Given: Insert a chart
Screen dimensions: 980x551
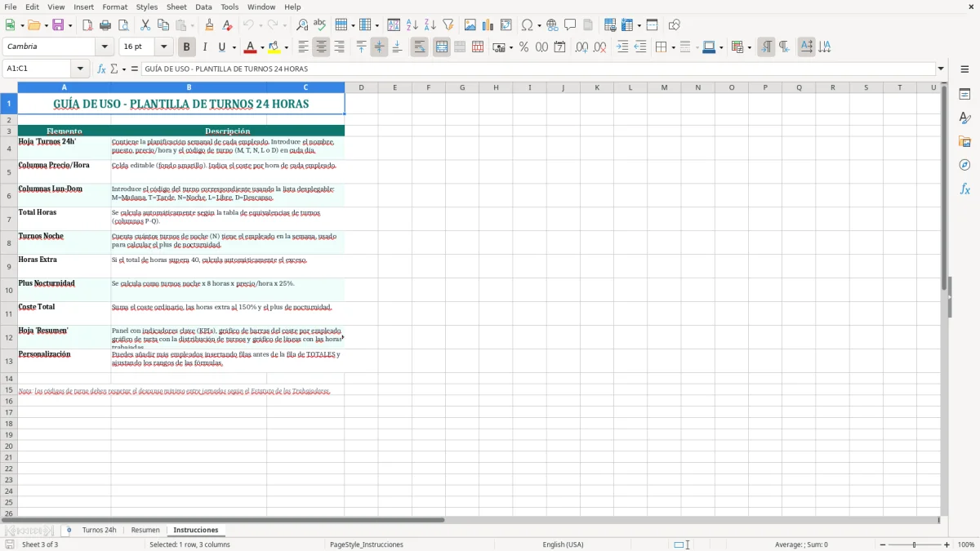Looking at the screenshot, I should pyautogui.click(x=488, y=25).
